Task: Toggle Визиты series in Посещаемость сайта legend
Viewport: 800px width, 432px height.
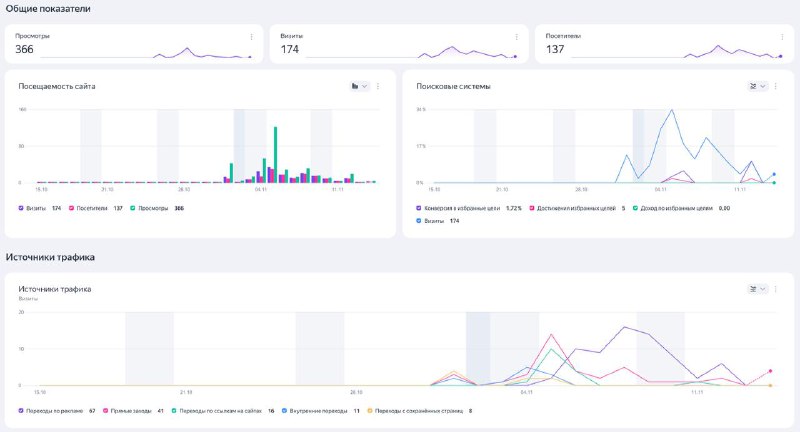Action: tap(22, 208)
